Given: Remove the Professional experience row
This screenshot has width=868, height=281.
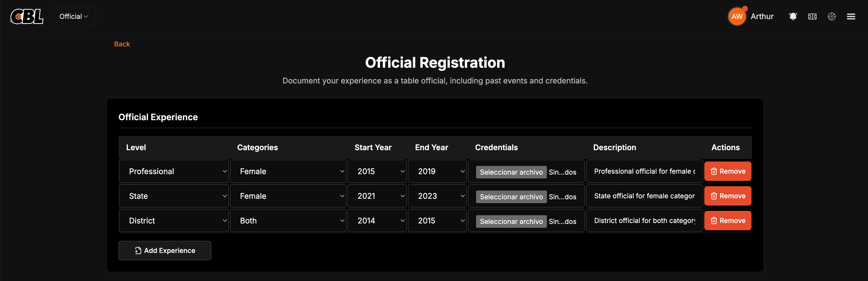Looking at the screenshot, I should click(728, 171).
